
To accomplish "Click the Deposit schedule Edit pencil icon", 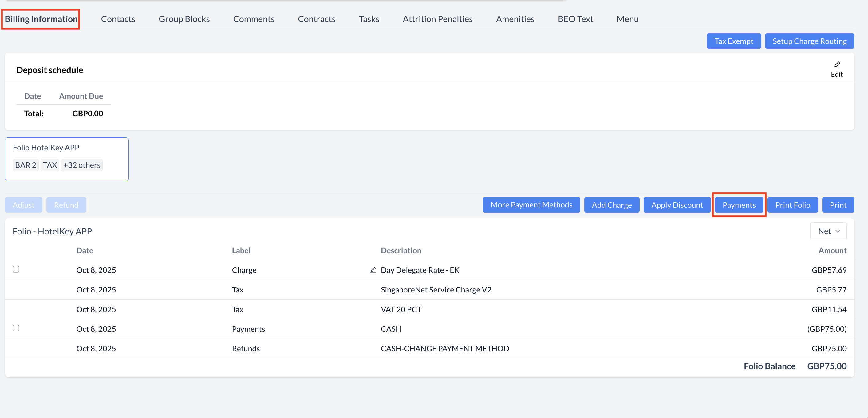I will [x=837, y=65].
